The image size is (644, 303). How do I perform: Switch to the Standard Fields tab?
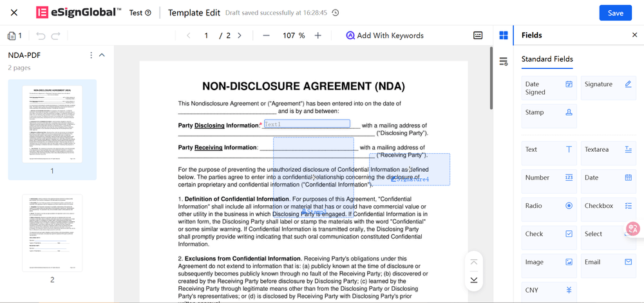(547, 59)
